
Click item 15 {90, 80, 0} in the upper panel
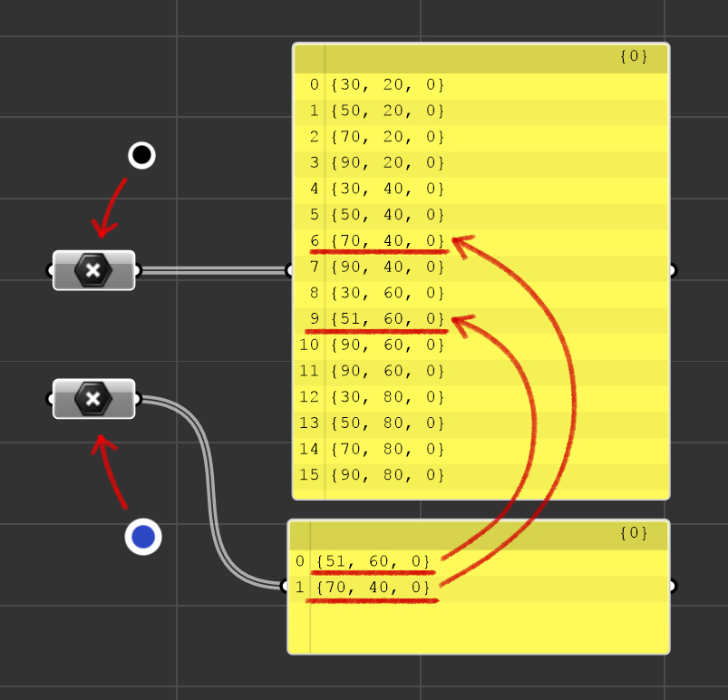[x=387, y=475]
